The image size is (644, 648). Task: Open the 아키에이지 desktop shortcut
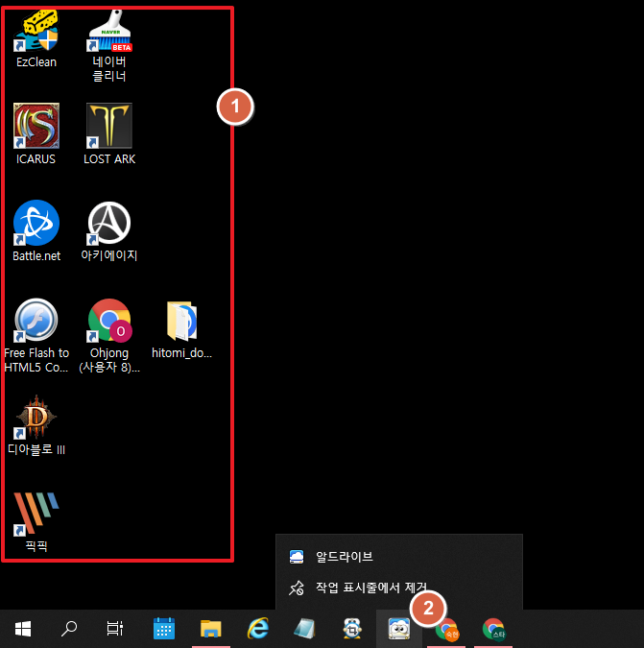tap(109, 231)
